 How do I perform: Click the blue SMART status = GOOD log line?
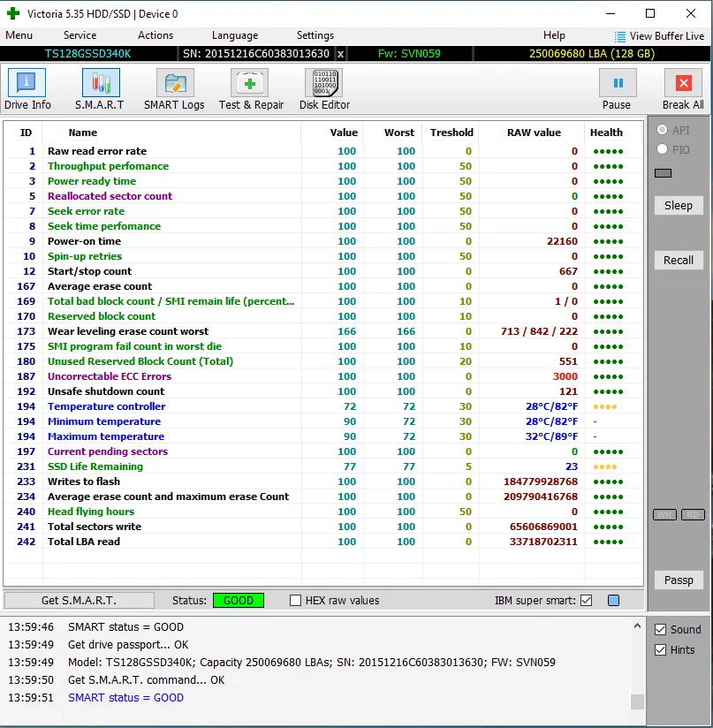(125, 697)
